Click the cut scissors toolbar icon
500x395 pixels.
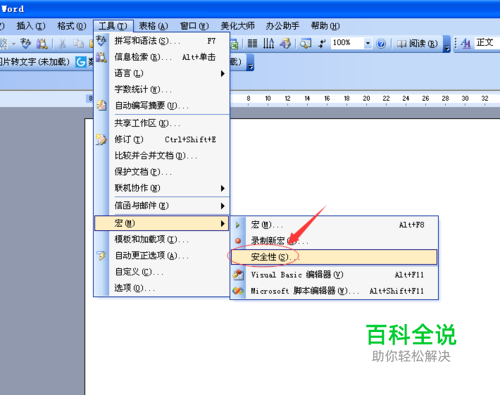click(62, 43)
